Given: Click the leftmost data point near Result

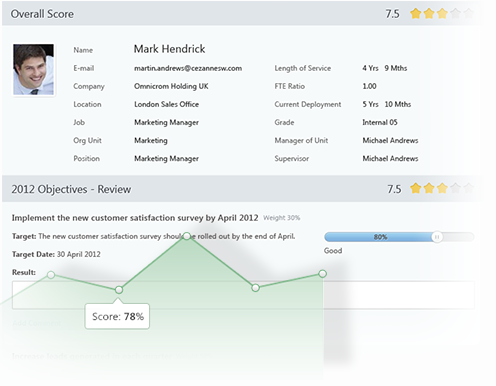Looking at the screenshot, I should (x=51, y=275).
